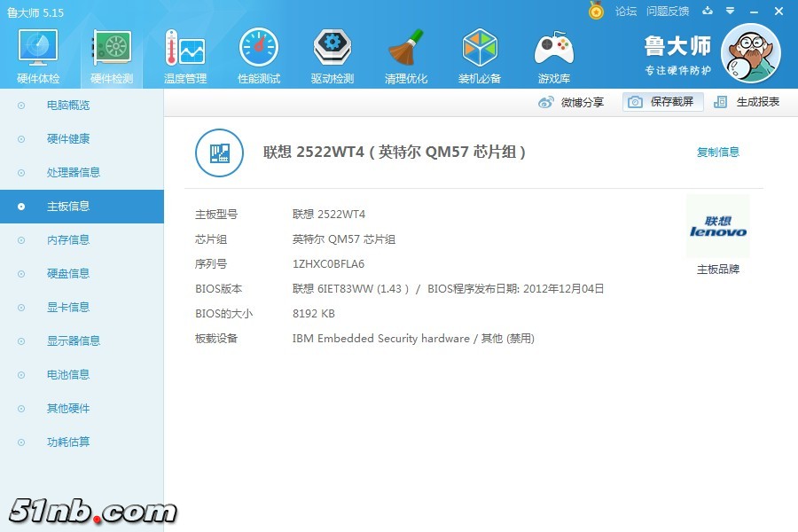Image resolution: width=798 pixels, height=532 pixels.
Task: Share via 微博分享
Action: pos(571,102)
